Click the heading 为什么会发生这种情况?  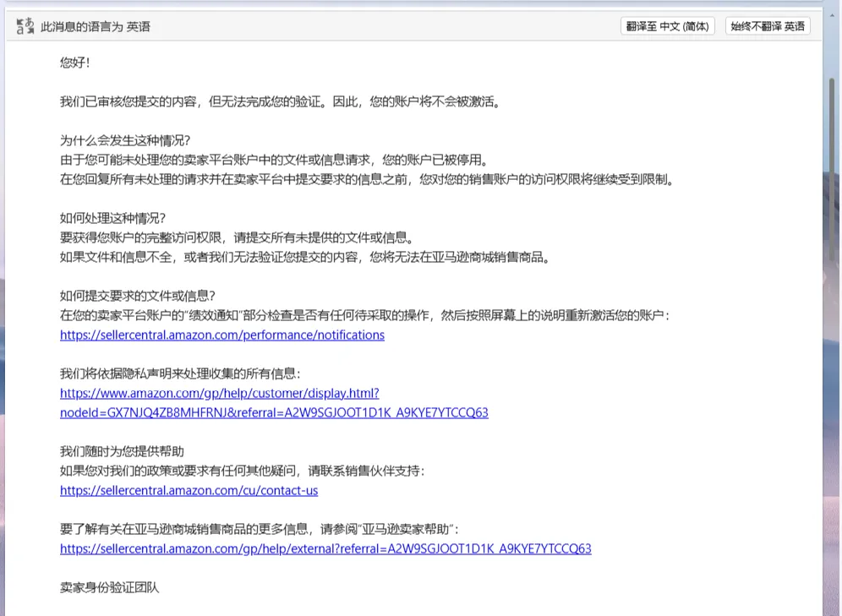pyautogui.click(x=124, y=140)
